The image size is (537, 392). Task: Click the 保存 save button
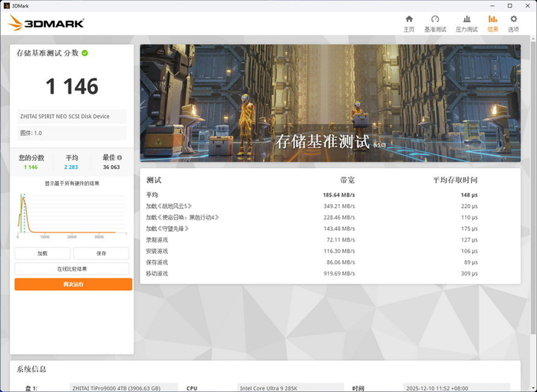click(101, 253)
